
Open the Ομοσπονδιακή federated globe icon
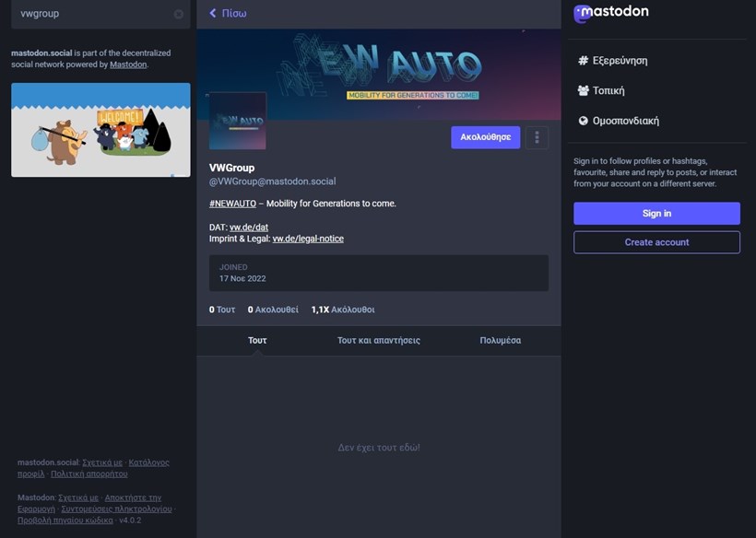click(x=583, y=120)
